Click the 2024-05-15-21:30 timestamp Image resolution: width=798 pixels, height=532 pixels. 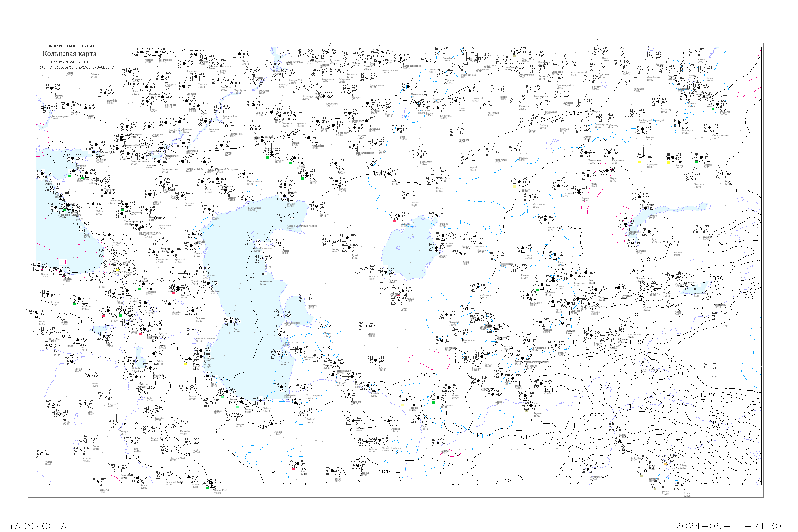(x=728, y=526)
